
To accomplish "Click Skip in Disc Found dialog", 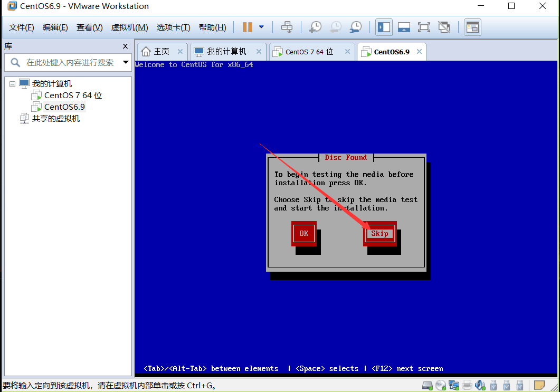I will [379, 234].
